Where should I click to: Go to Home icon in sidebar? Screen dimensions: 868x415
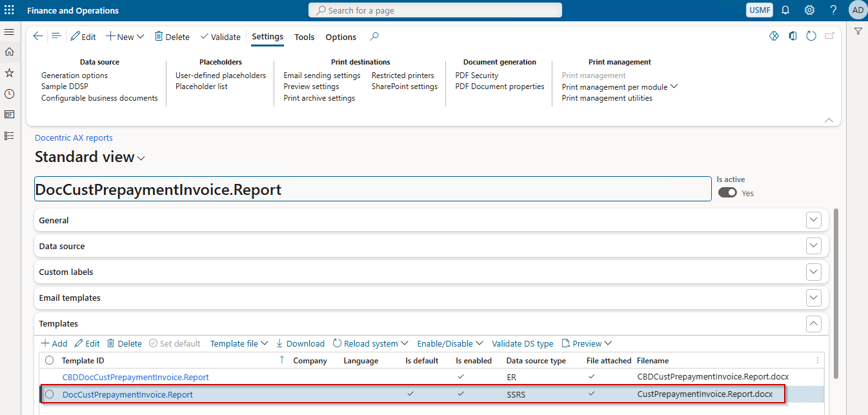click(x=9, y=52)
